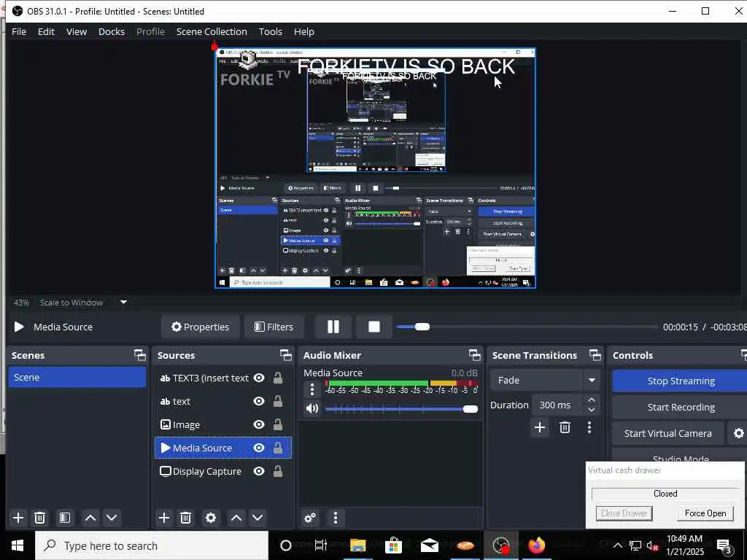747x560 pixels.
Task: Lock the Media Source layer
Action: pyautogui.click(x=278, y=448)
